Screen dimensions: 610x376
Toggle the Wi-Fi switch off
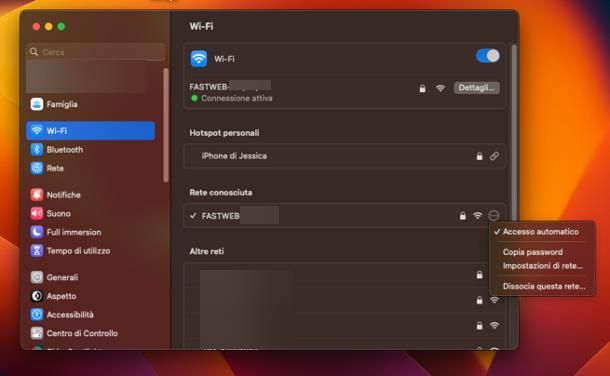[x=487, y=56]
